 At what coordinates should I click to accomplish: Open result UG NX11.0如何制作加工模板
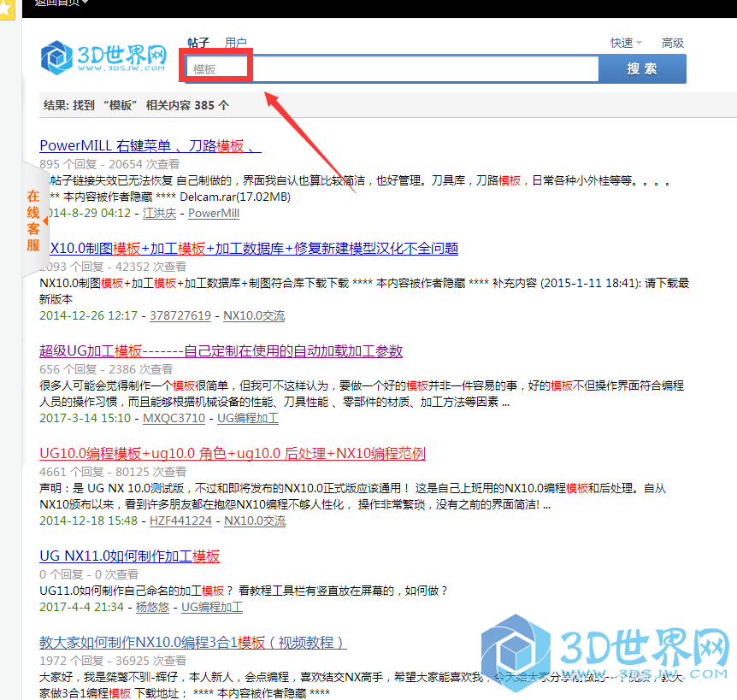pyautogui.click(x=130, y=556)
